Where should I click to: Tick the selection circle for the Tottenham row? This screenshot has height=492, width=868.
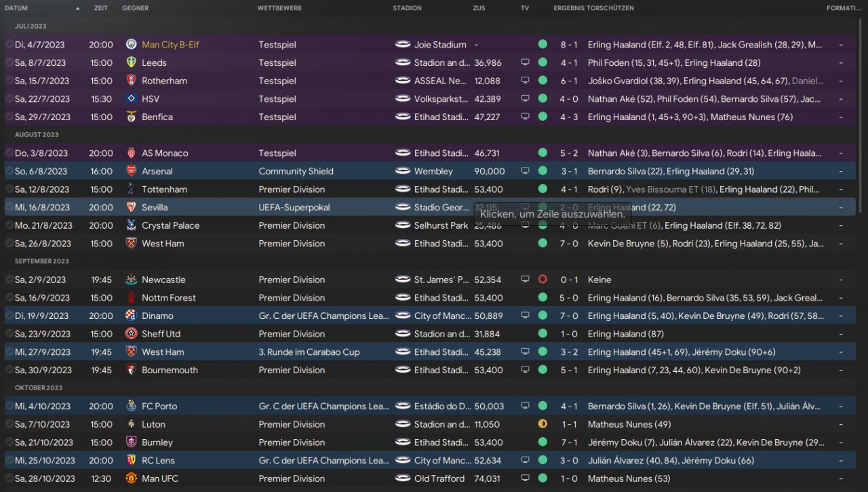[x=9, y=189]
